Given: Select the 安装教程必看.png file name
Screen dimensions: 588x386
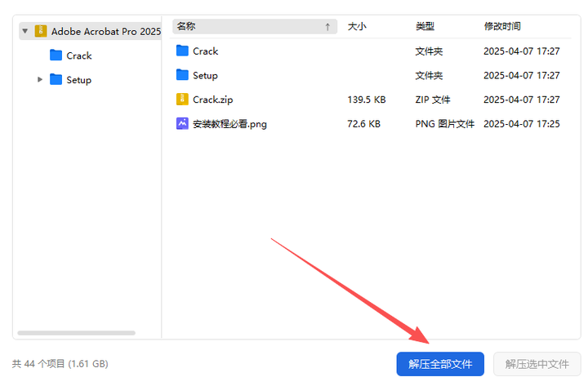Looking at the screenshot, I should tap(229, 124).
